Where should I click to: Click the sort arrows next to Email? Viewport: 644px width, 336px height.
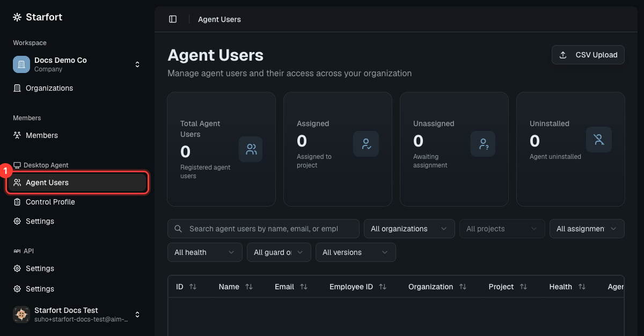pos(304,287)
